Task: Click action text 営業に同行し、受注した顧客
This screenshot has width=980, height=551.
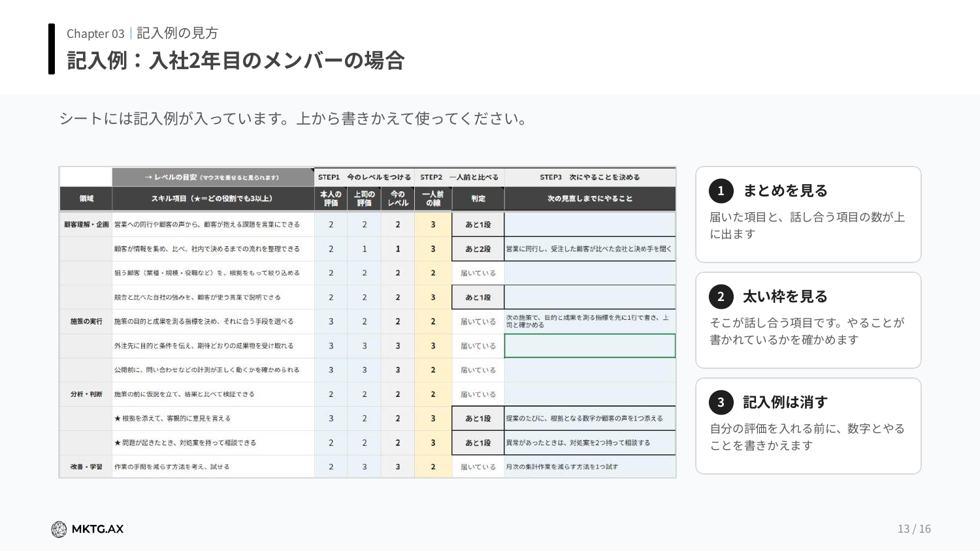Action: (x=589, y=249)
